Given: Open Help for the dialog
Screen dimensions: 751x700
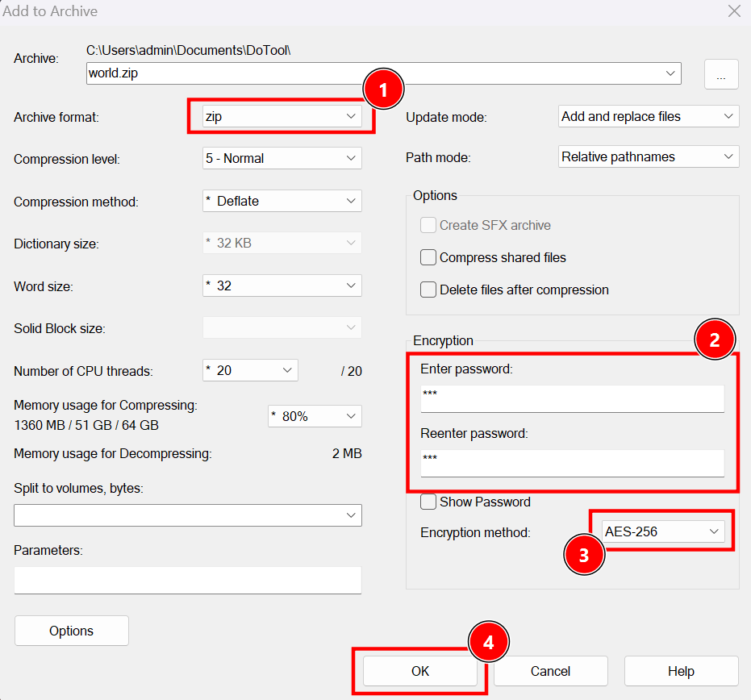Looking at the screenshot, I should point(681,671).
